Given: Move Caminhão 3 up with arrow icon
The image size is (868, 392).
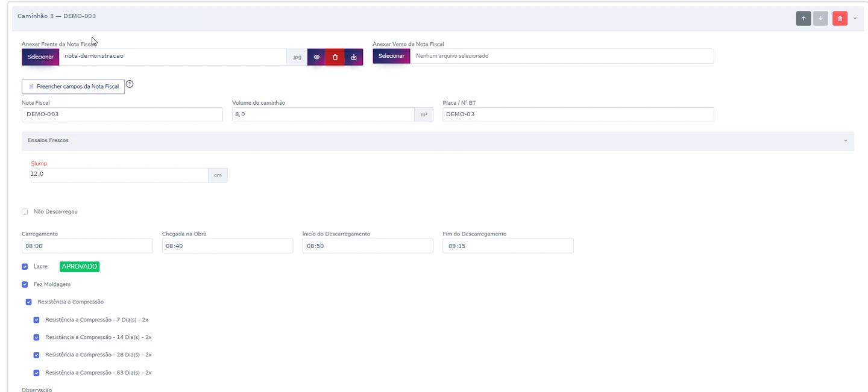Looking at the screenshot, I should pyautogui.click(x=803, y=18).
